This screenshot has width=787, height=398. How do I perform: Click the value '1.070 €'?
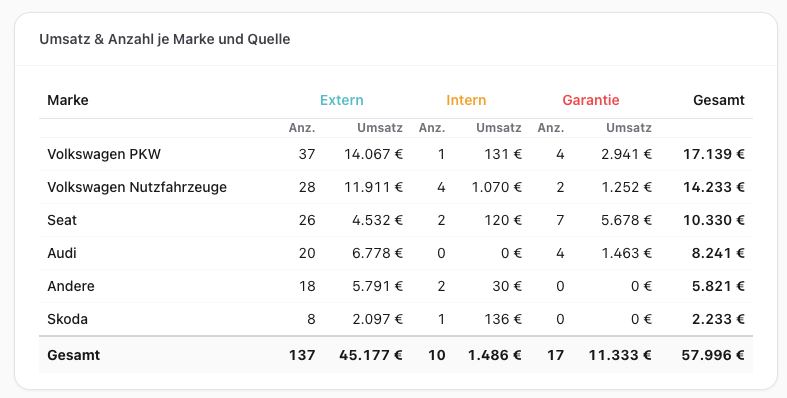(497, 187)
